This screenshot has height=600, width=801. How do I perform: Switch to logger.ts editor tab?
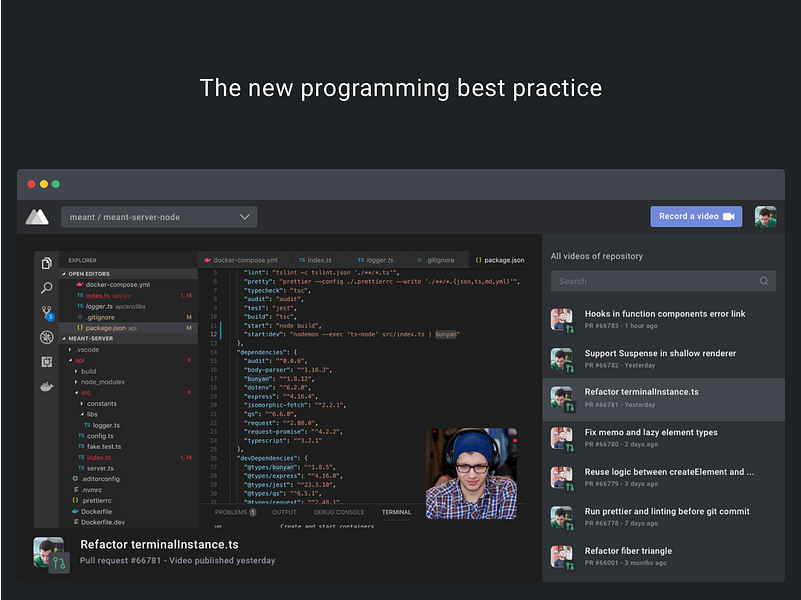click(x=379, y=260)
